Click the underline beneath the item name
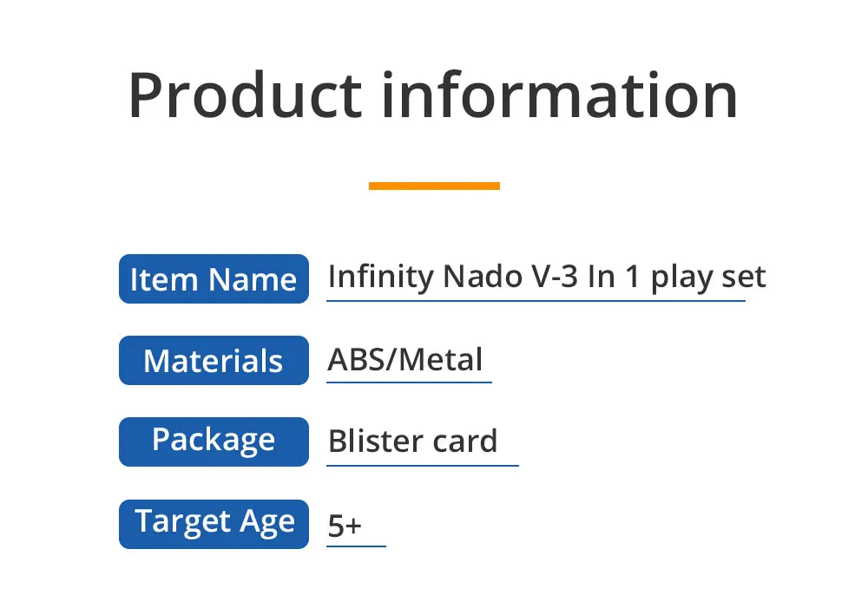Image resolution: width=868 pixels, height=595 pixels. coord(536,301)
